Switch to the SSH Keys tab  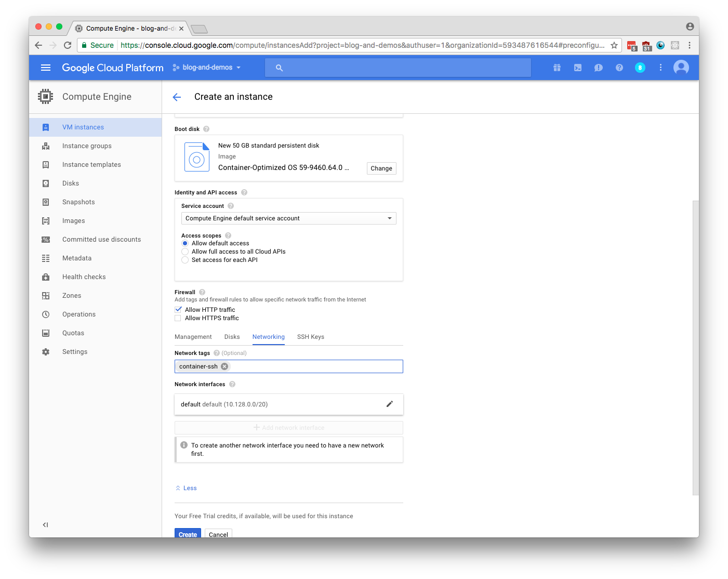[311, 337]
